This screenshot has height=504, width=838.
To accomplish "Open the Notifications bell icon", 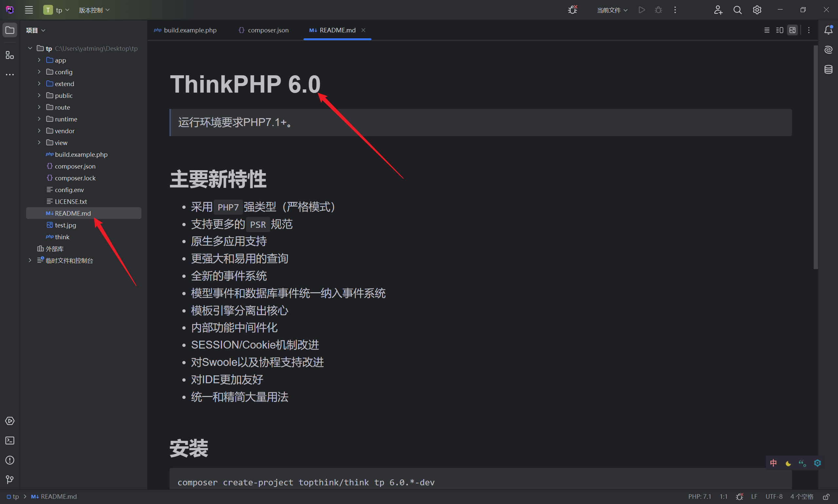I will point(828,30).
